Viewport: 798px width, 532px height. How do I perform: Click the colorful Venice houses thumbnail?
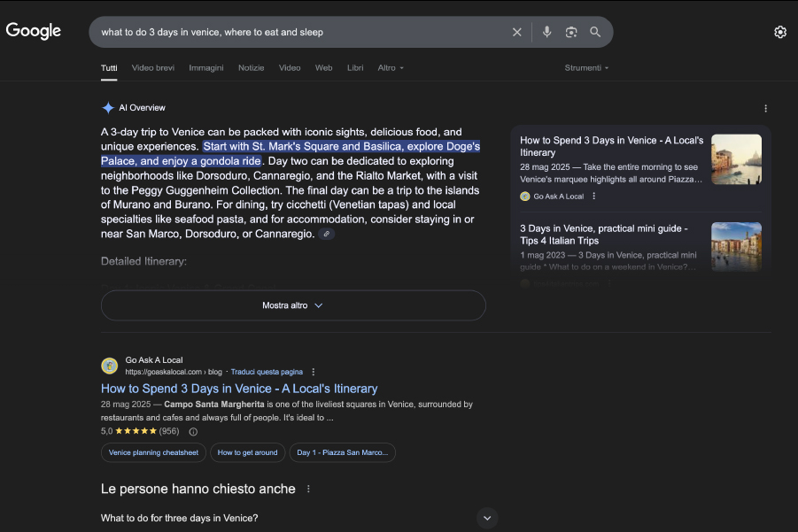point(736,247)
